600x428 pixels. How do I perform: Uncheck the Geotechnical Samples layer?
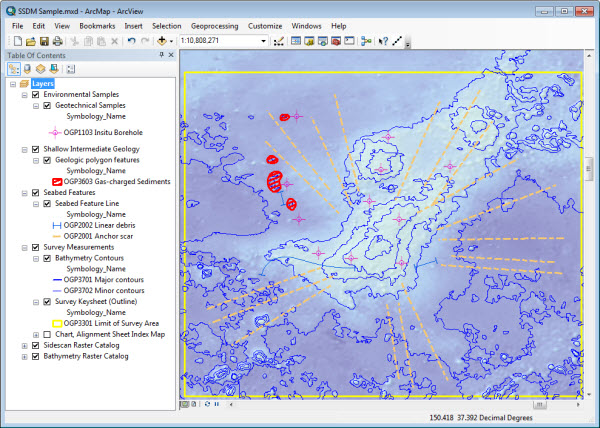47,105
